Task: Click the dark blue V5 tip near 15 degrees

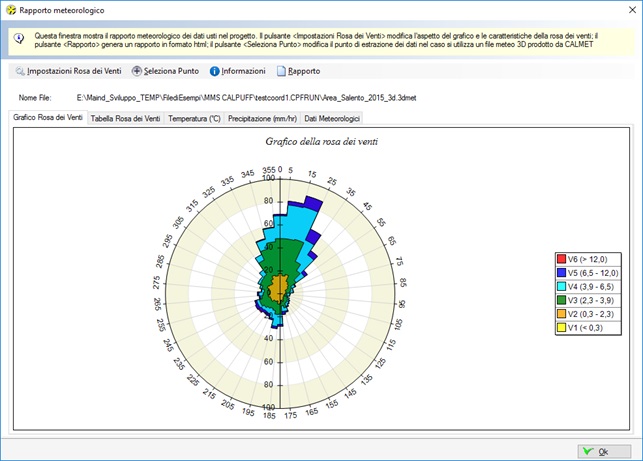Action: pyautogui.click(x=314, y=204)
